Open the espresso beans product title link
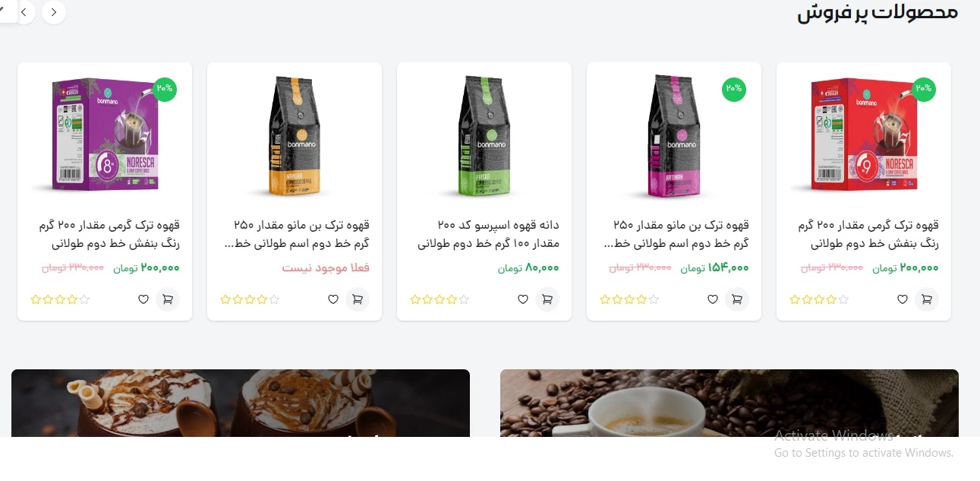Screen dimensions: 980x481 [488, 235]
